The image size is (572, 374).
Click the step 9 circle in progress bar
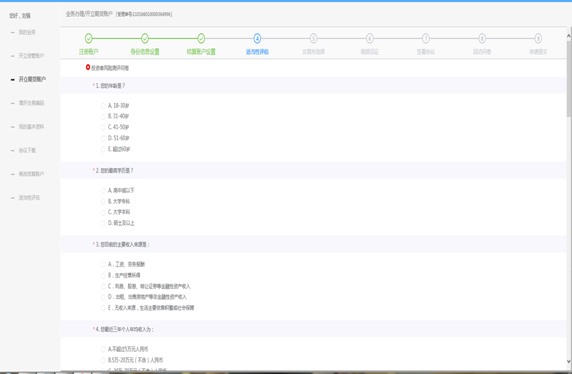[x=538, y=38]
